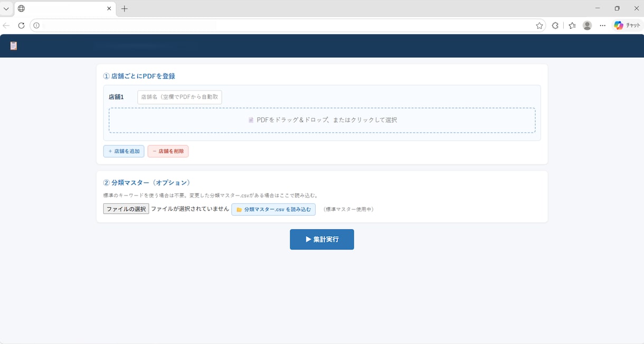Open browser extensions puzzle icon
The height and width of the screenshot is (344, 644).
click(x=555, y=25)
